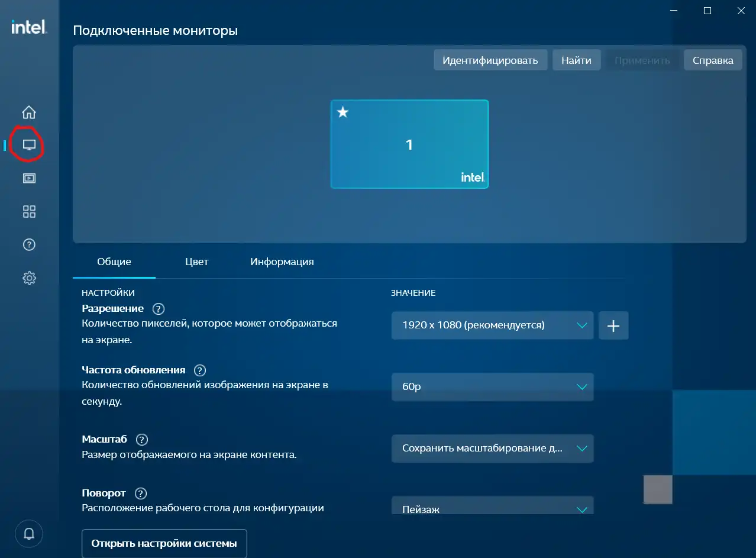Screen dimensions: 756x558
Task: Open the Support question mark sidebar icon
Action: pyautogui.click(x=29, y=244)
